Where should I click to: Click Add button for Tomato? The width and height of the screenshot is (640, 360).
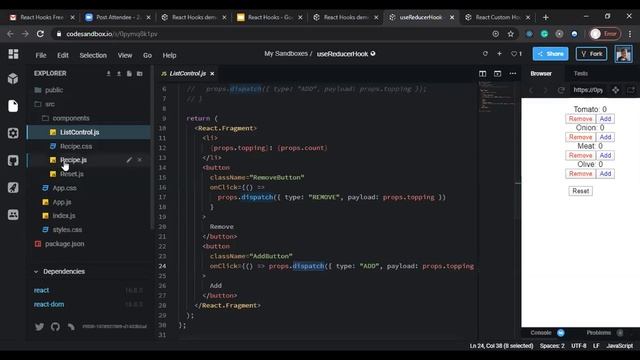click(605, 119)
